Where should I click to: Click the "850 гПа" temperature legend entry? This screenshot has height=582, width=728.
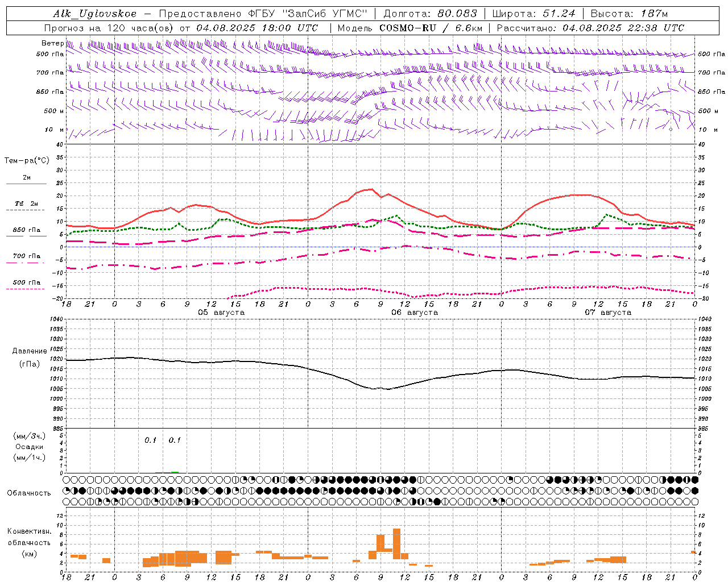[x=26, y=230]
